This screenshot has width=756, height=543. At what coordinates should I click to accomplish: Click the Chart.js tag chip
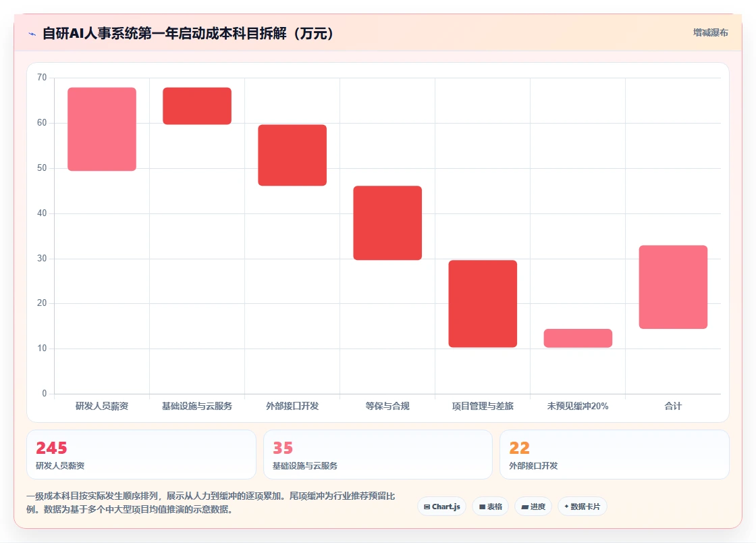(441, 507)
